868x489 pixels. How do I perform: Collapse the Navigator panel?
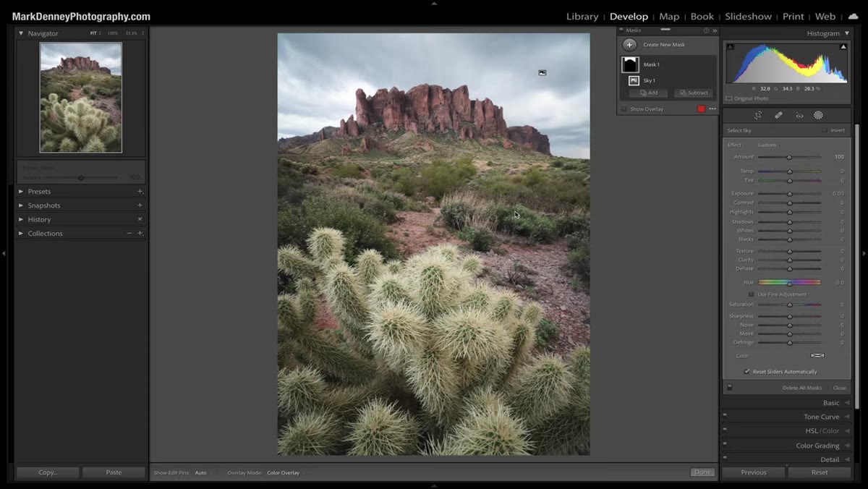pos(21,33)
